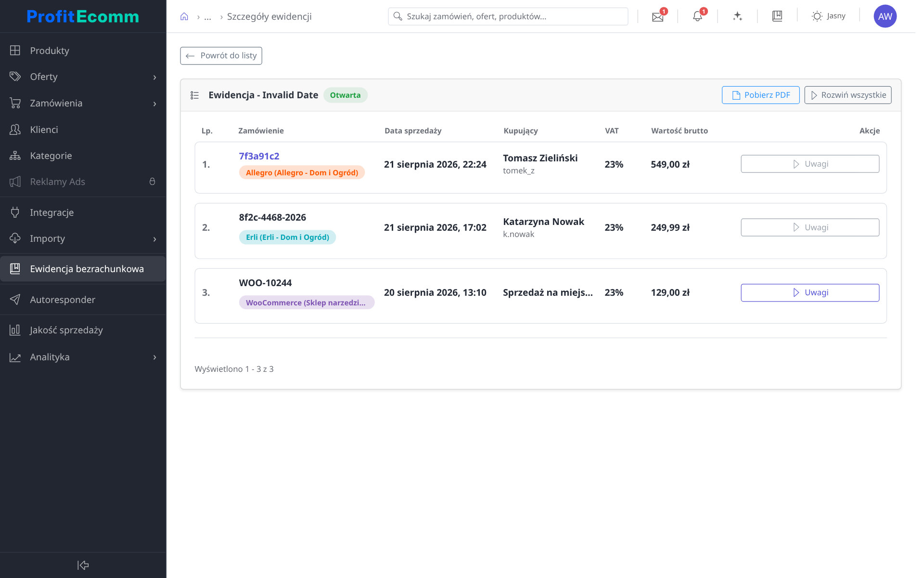Expand Uwagi for order 7f3a91c2
The height and width of the screenshot is (578, 924).
pyautogui.click(x=810, y=164)
